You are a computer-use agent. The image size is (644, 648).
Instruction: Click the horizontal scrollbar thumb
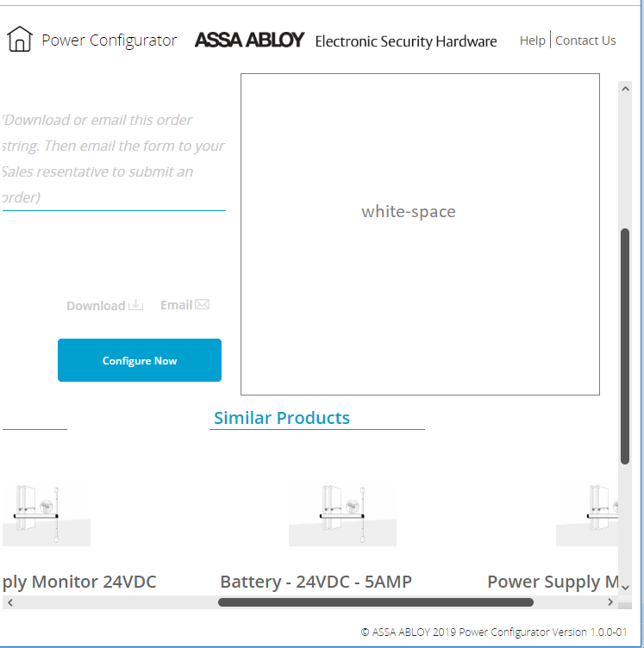375,602
